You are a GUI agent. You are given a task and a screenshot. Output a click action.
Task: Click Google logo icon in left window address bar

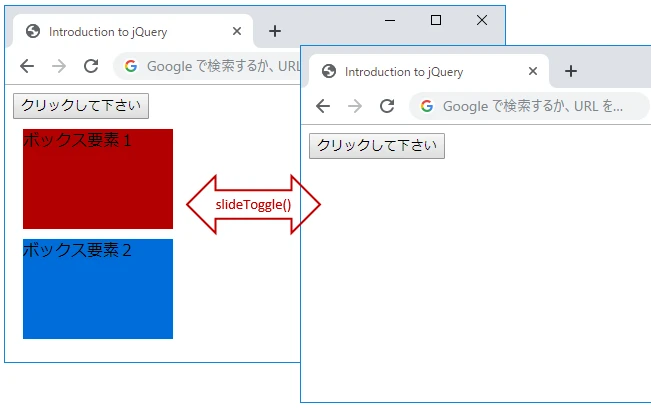(x=131, y=66)
